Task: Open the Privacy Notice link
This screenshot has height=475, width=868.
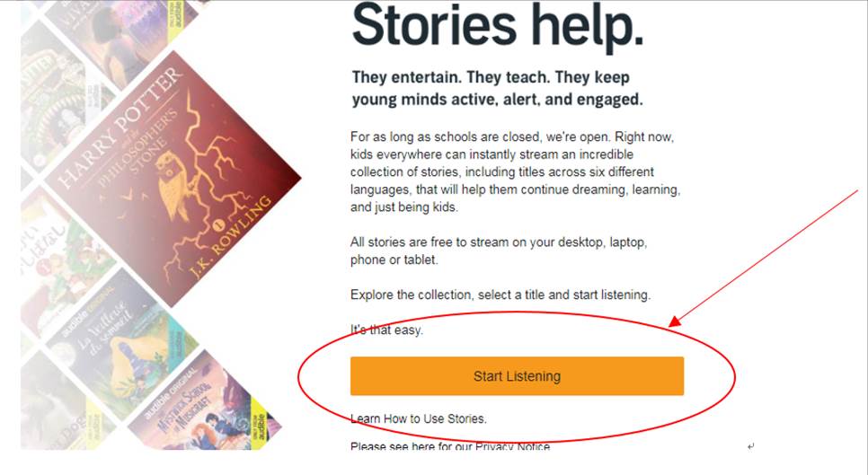Action: (x=512, y=446)
